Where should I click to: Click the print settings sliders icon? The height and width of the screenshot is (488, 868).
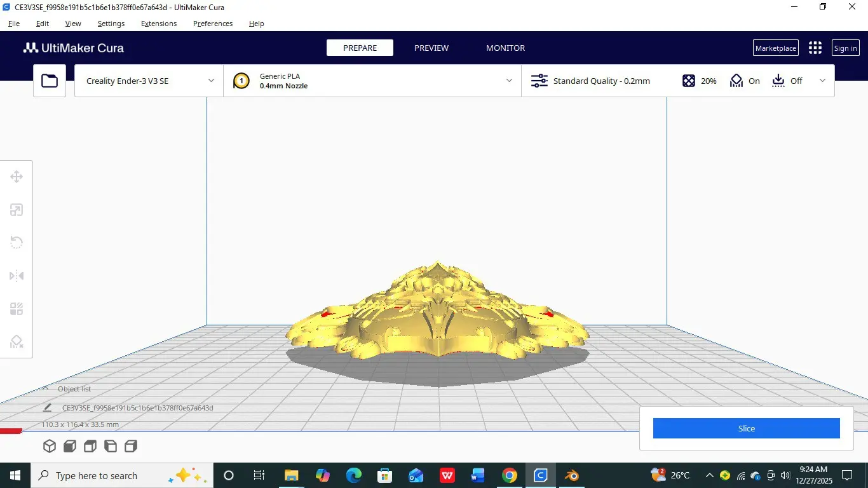pos(539,81)
